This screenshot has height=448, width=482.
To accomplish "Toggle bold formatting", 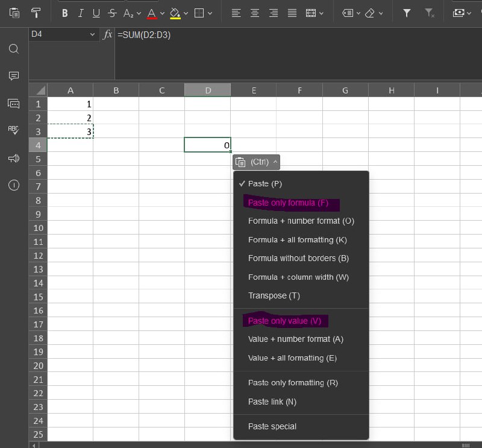I will pyautogui.click(x=64, y=13).
